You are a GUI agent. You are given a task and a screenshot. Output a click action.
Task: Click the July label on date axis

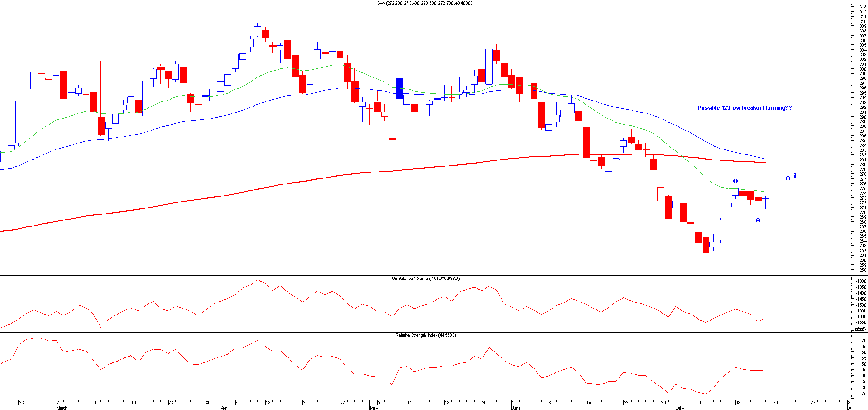pyautogui.click(x=679, y=408)
